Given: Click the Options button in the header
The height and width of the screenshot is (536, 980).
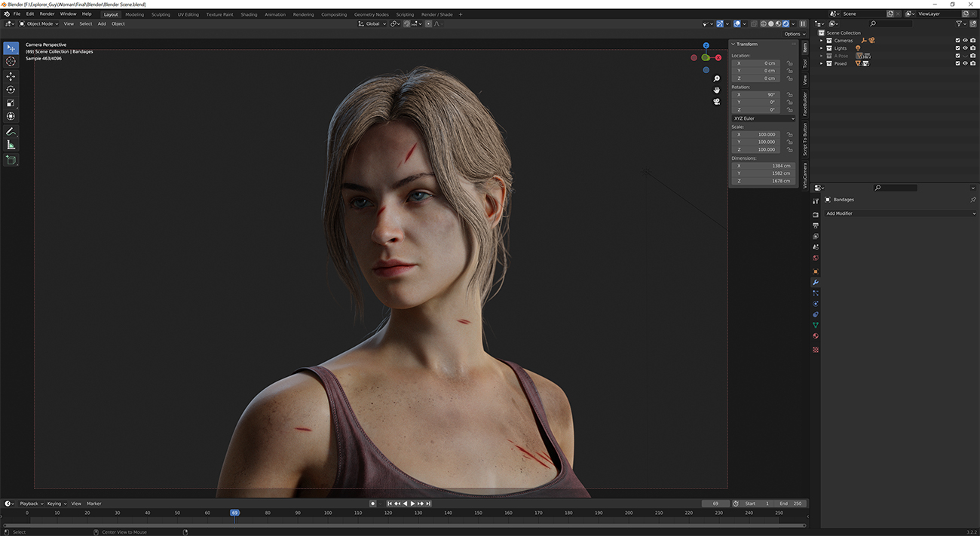Looking at the screenshot, I should pyautogui.click(x=795, y=33).
